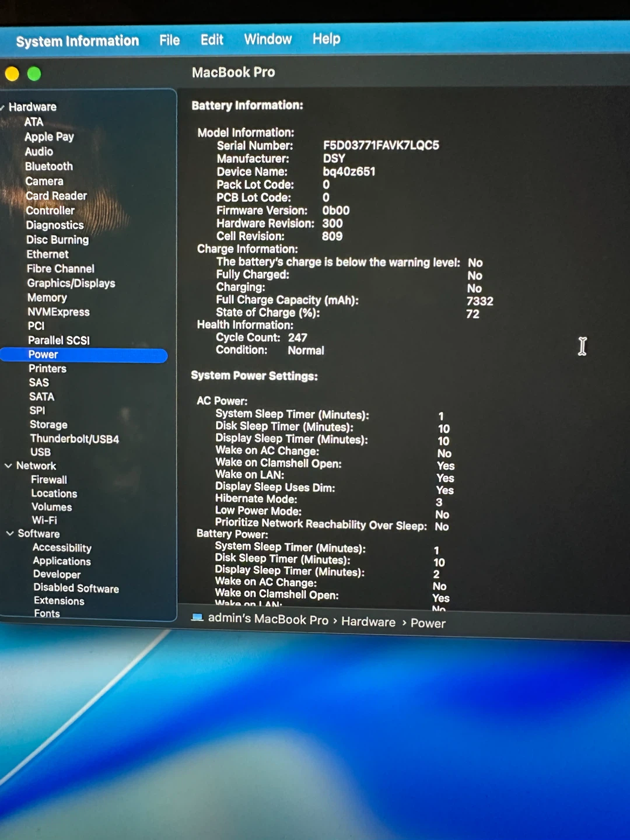630x840 pixels.
Task: Click the yellow minimize window button
Action: tap(12, 73)
